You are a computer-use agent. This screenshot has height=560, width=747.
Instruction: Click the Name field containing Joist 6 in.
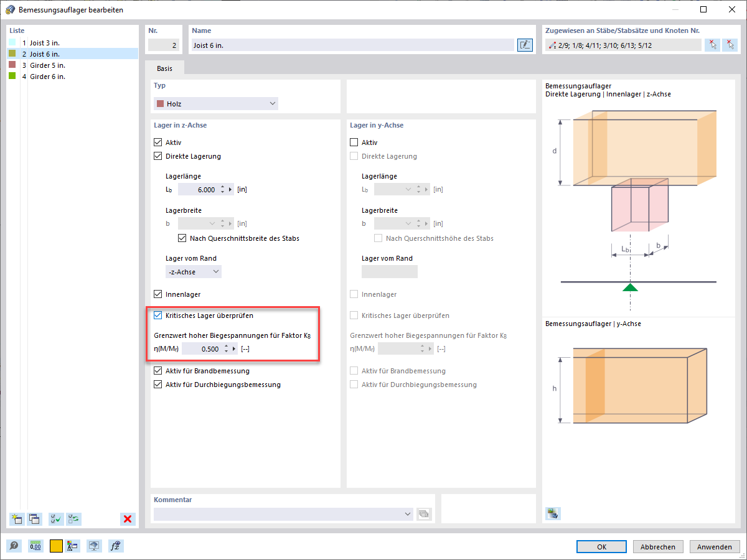pos(353,45)
